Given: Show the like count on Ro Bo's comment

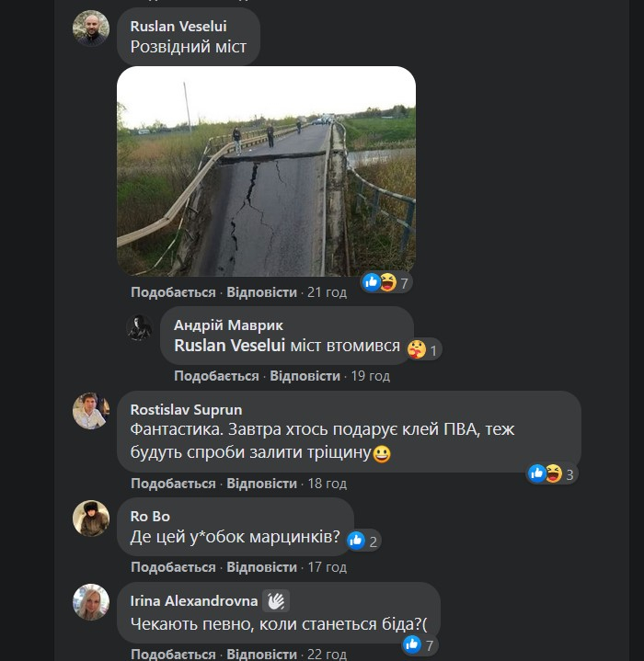Looking at the screenshot, I should pyautogui.click(x=362, y=541).
